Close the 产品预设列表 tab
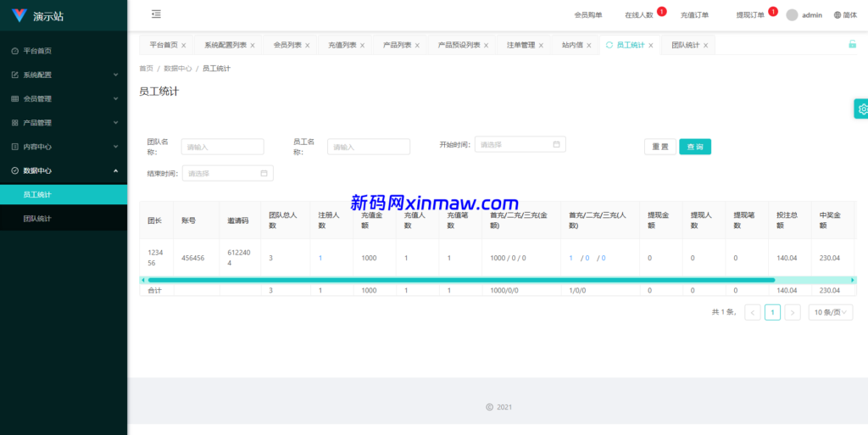 click(x=486, y=46)
